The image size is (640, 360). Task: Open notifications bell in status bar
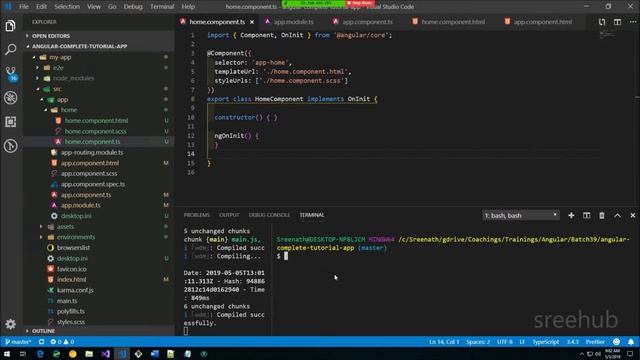point(631,342)
